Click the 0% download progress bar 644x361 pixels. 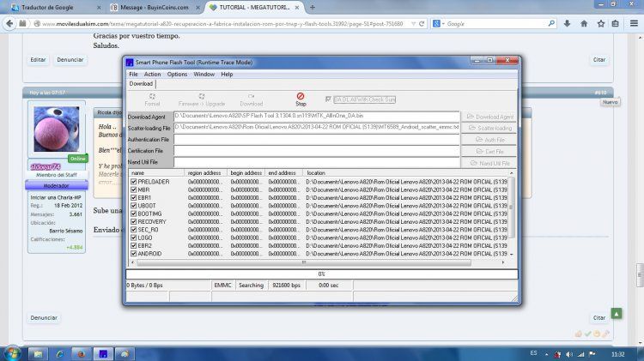pyautogui.click(x=322, y=274)
